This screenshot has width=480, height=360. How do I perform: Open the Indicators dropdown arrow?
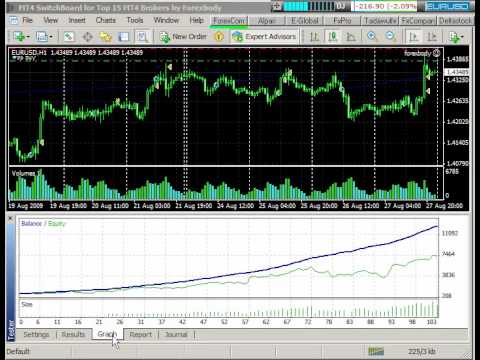462,37
